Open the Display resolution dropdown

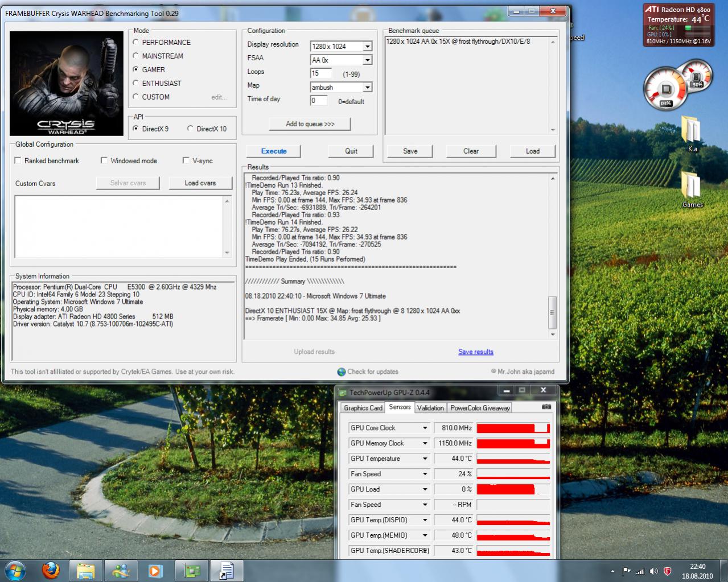368,46
